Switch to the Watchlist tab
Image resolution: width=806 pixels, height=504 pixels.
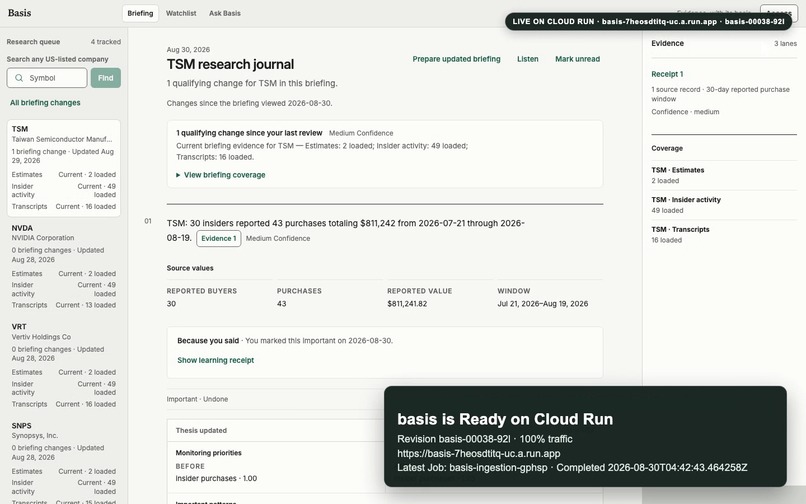click(181, 13)
